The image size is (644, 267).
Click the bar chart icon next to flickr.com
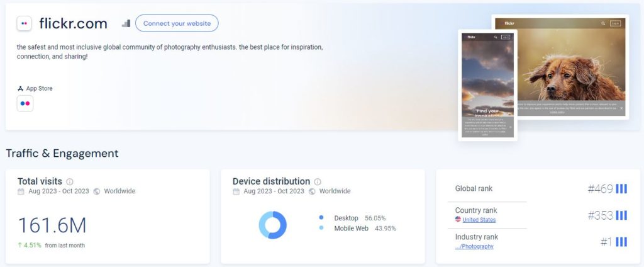(x=126, y=23)
